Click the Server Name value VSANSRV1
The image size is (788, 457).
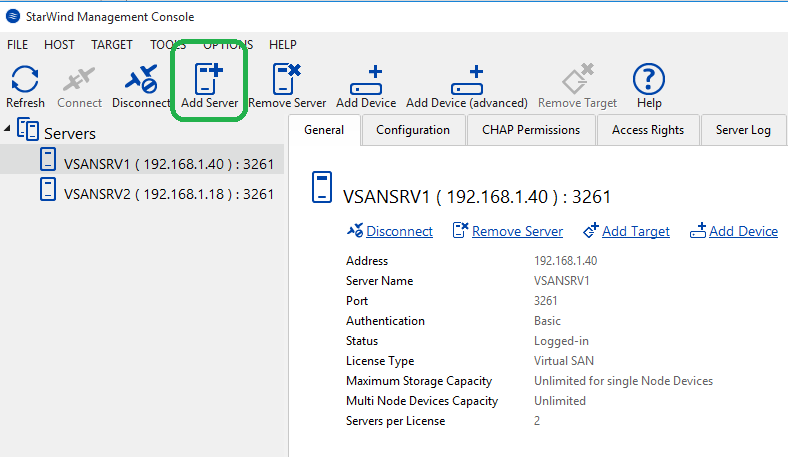(561, 281)
